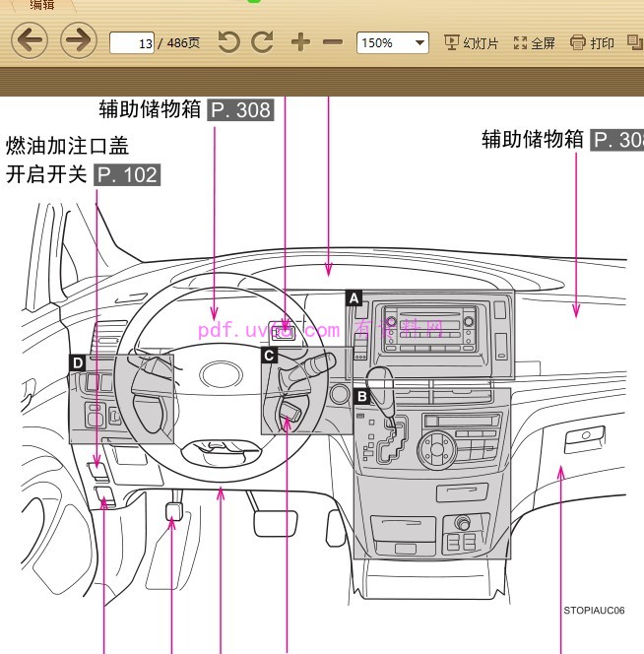
Task: Click the A marker on the dashboard diagram
Action: (354, 296)
